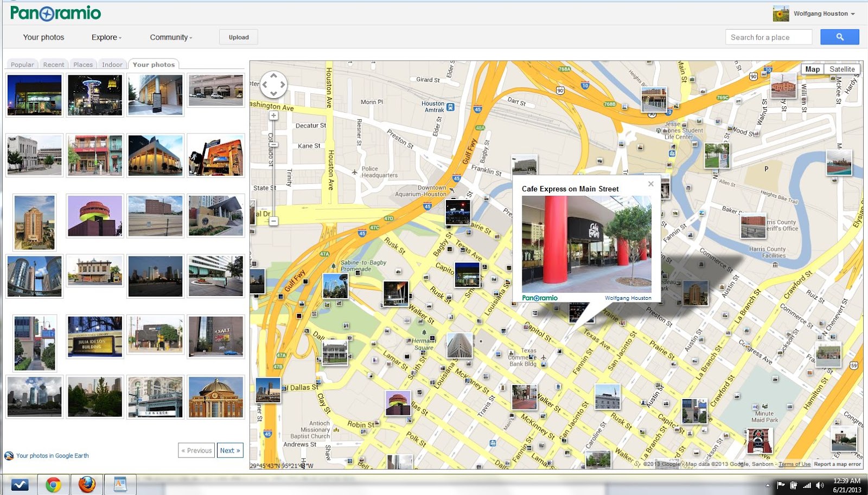Click the Panoramio logo in the header

[55, 13]
